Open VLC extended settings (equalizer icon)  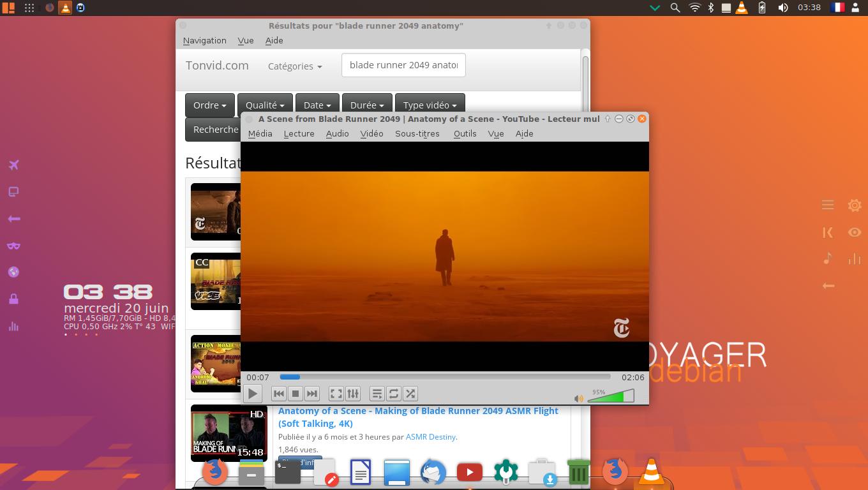352,394
